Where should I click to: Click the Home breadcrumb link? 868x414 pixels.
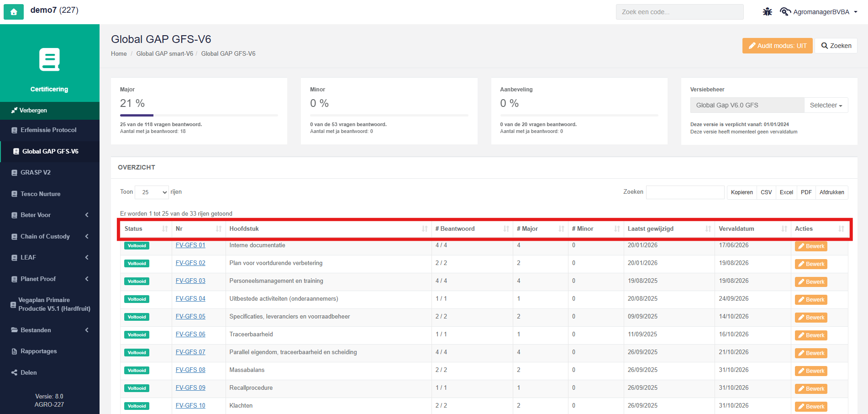pyautogui.click(x=119, y=53)
